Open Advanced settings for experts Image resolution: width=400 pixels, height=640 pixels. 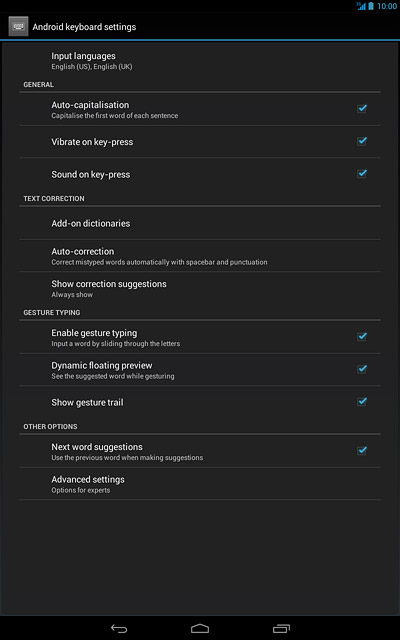(200, 484)
